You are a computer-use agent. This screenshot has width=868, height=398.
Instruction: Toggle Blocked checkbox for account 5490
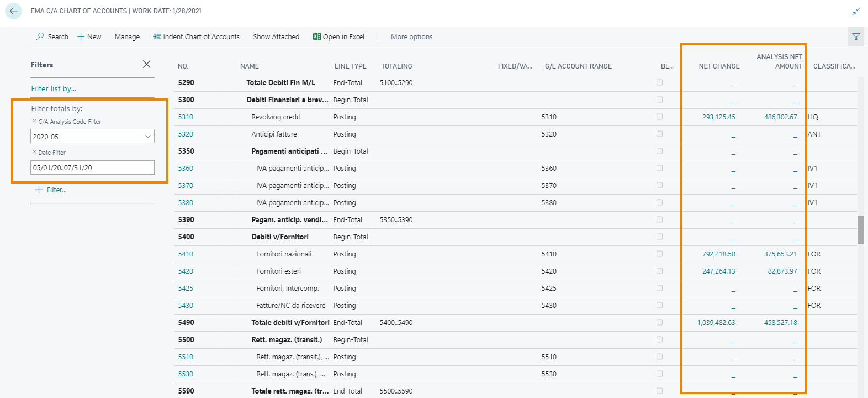(659, 322)
